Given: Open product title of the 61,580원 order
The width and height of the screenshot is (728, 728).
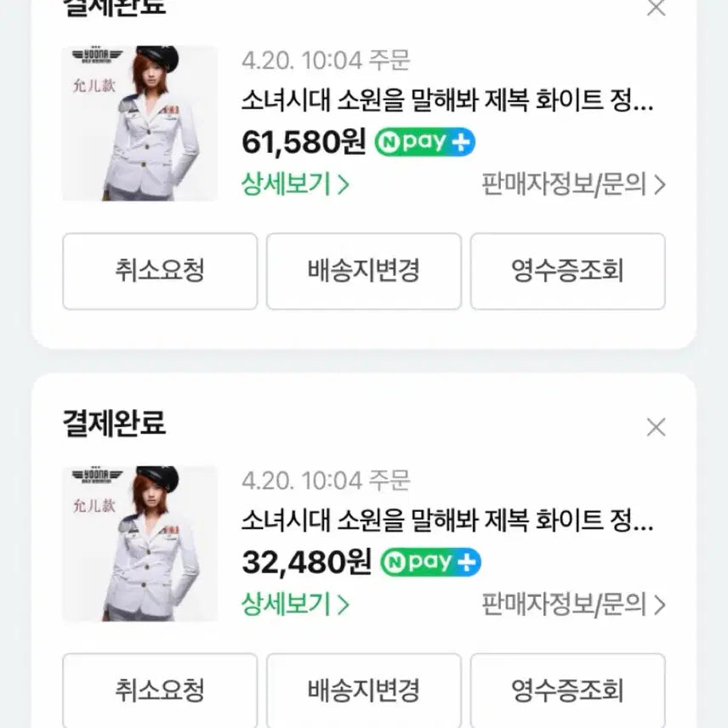Looking at the screenshot, I should pos(447,103).
